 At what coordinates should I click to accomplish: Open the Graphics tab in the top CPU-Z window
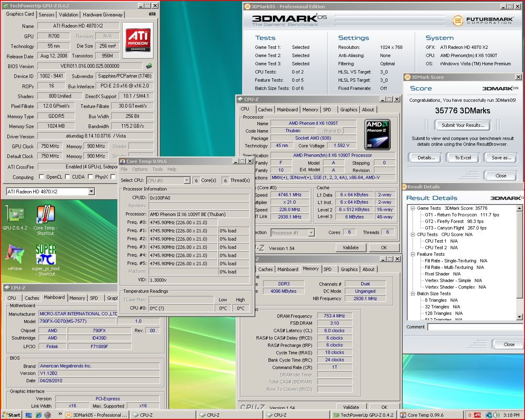tap(348, 110)
